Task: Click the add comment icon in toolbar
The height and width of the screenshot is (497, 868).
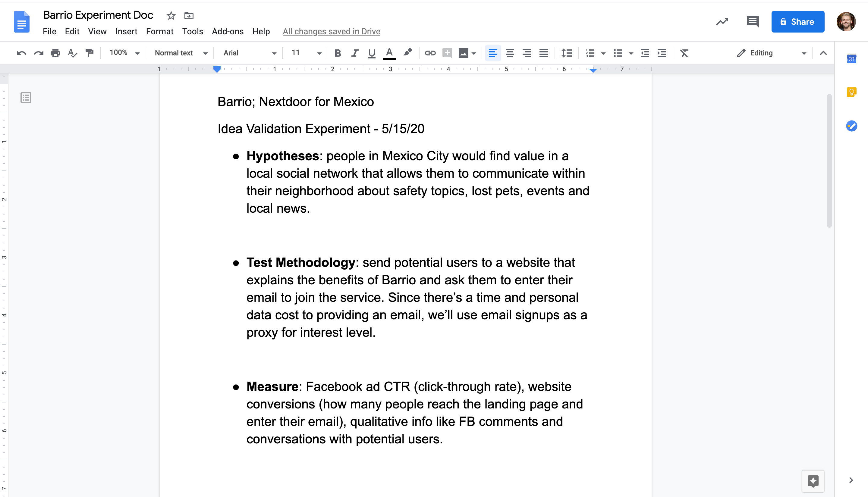Action: tap(447, 53)
